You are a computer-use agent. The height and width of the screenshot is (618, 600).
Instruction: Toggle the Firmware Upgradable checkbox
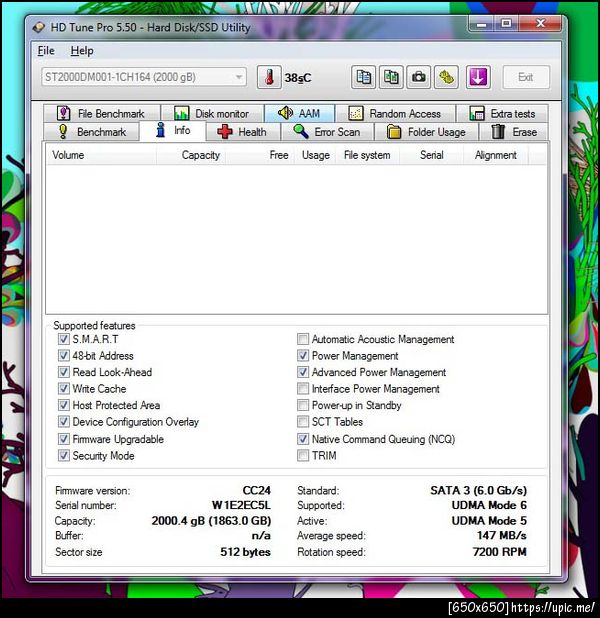[63, 439]
